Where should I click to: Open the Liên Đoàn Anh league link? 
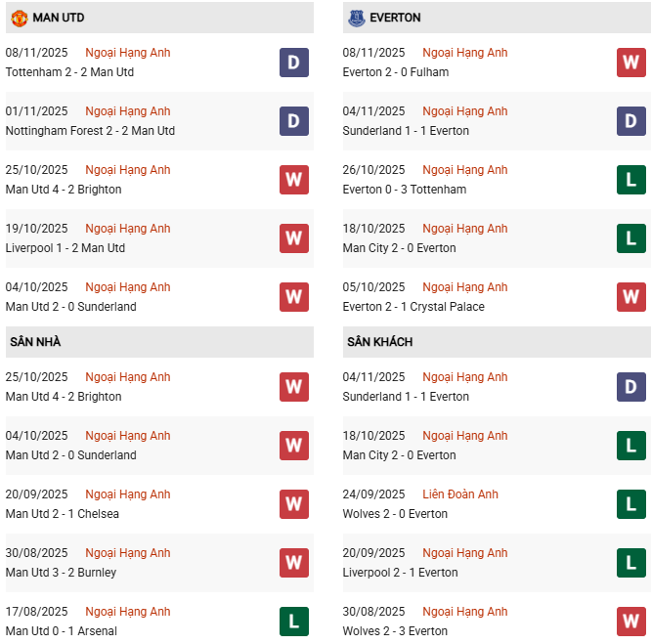(x=460, y=494)
